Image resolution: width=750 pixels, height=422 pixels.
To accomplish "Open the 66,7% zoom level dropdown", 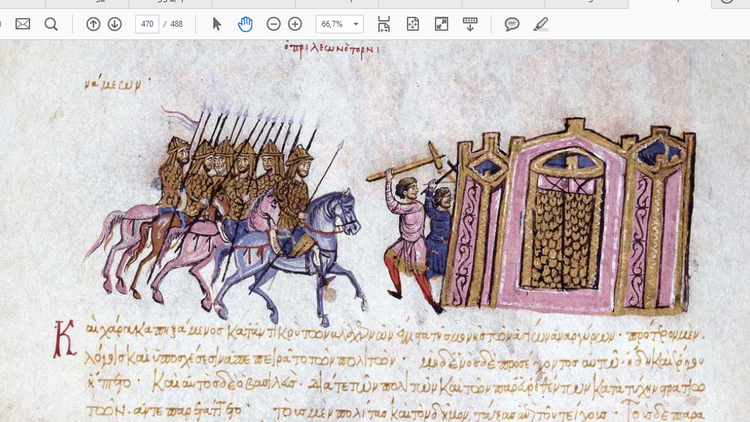I will click(339, 24).
